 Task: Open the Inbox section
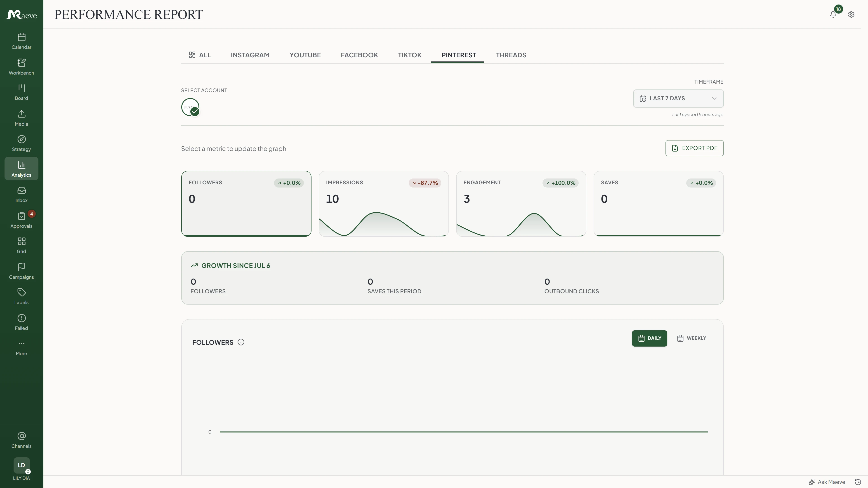tap(21, 194)
